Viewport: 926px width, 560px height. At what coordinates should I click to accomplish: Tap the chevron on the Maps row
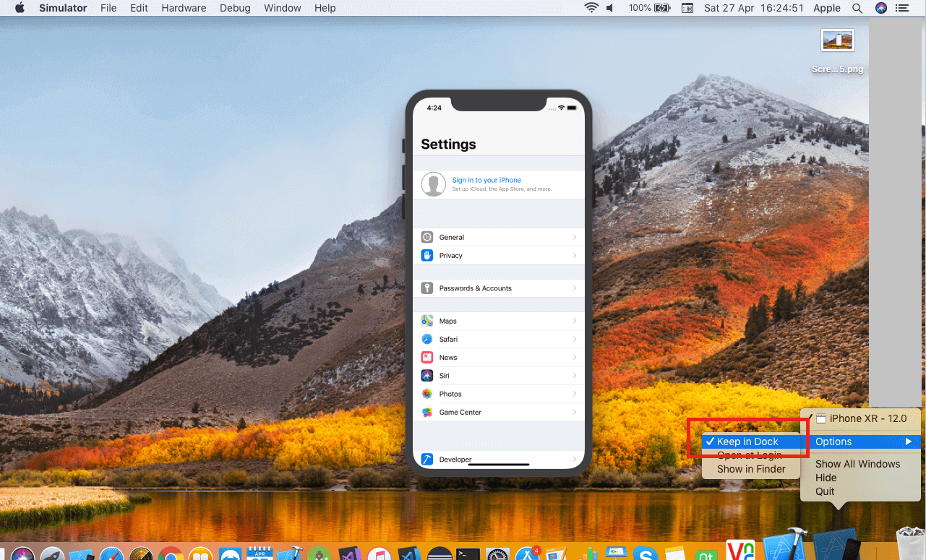pos(575,321)
